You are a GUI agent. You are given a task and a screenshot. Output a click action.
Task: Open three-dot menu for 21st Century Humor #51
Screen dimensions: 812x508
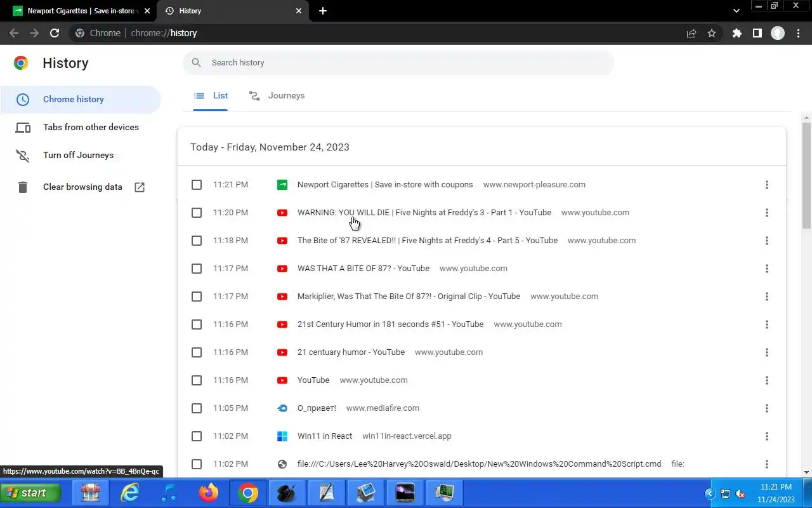pos(766,324)
